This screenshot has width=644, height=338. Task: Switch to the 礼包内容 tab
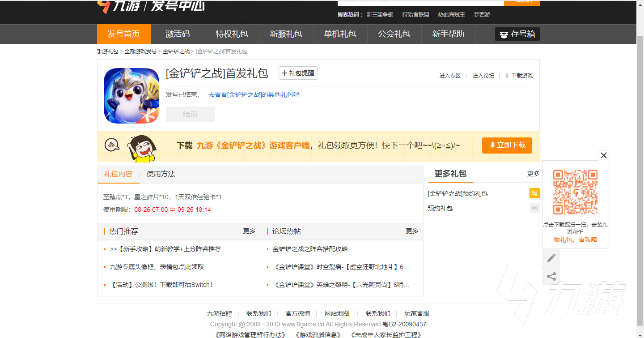click(x=119, y=174)
